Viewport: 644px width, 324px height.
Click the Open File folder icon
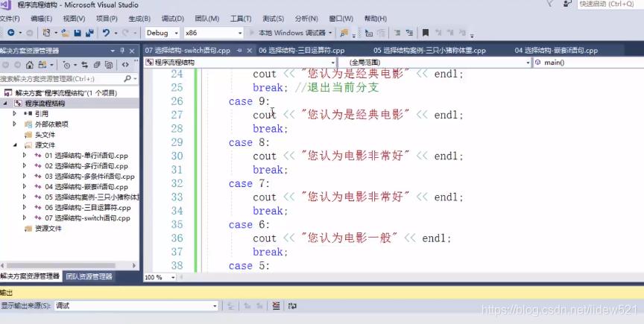66,33
